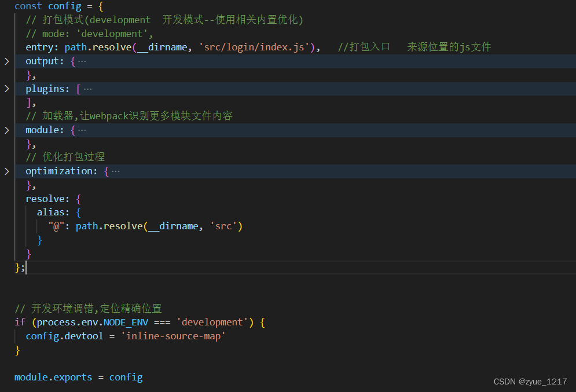Click the '开发环境调错' comment line

pyautogui.click(x=88, y=309)
